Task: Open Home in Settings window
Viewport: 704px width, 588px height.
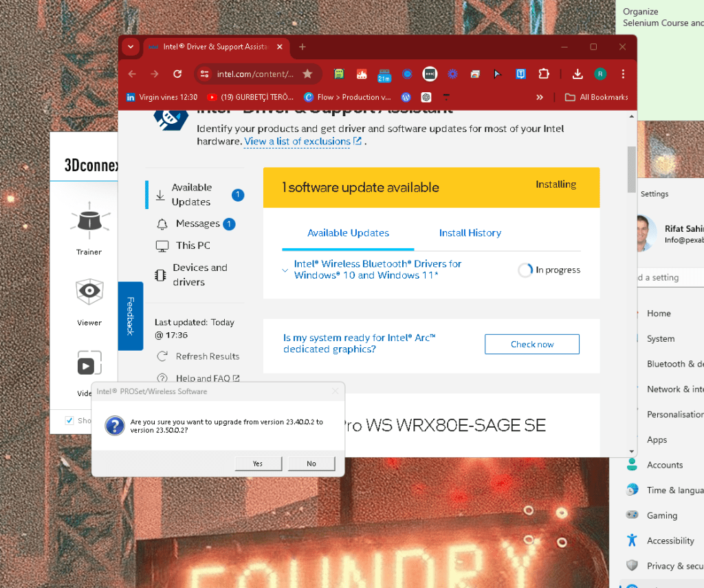Action: coord(659,314)
